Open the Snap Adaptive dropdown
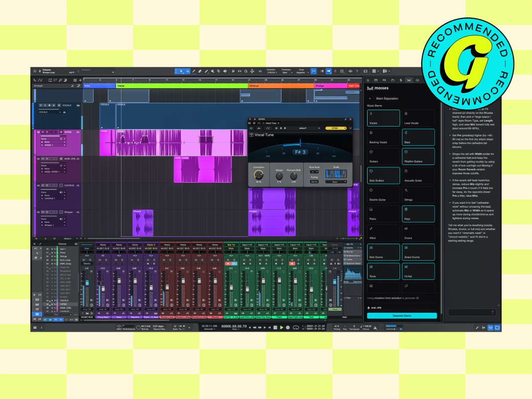Screen dimensions: 532x399 click(302, 72)
